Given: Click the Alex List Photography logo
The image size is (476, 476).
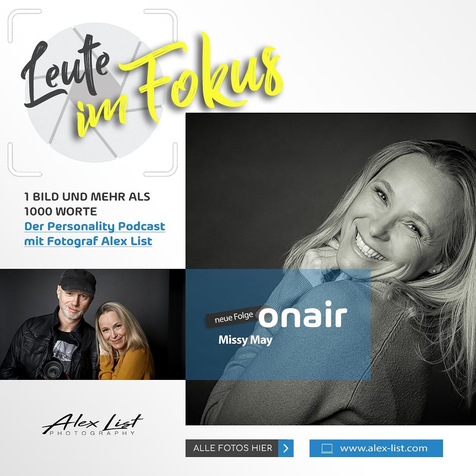Looking at the screenshot, I should [93, 424].
